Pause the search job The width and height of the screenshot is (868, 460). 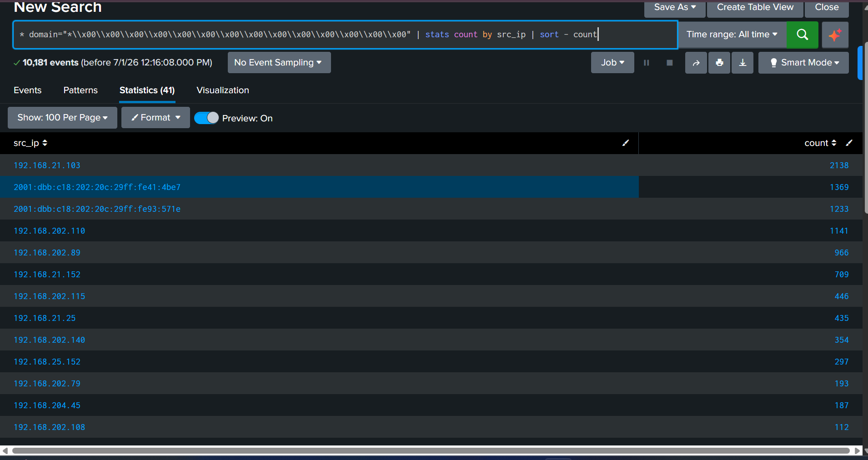pos(646,63)
